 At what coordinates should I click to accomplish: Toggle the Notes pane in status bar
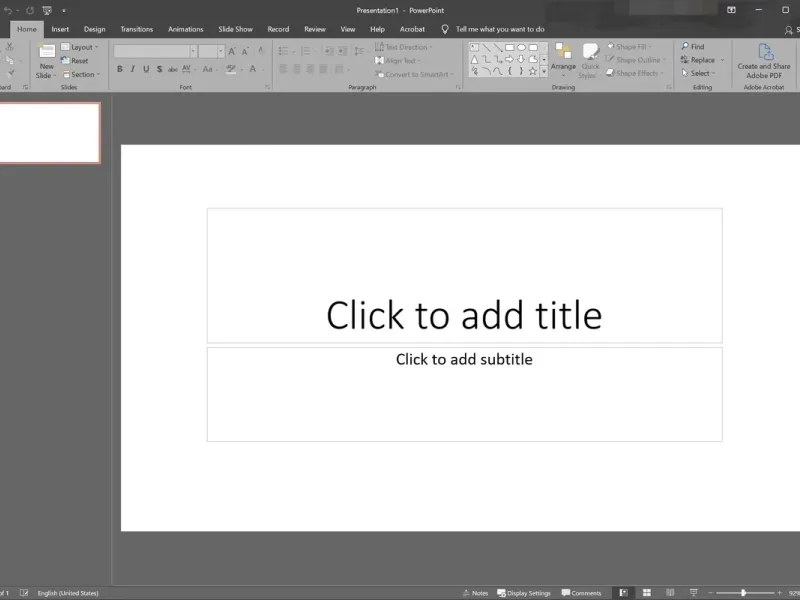coord(475,593)
